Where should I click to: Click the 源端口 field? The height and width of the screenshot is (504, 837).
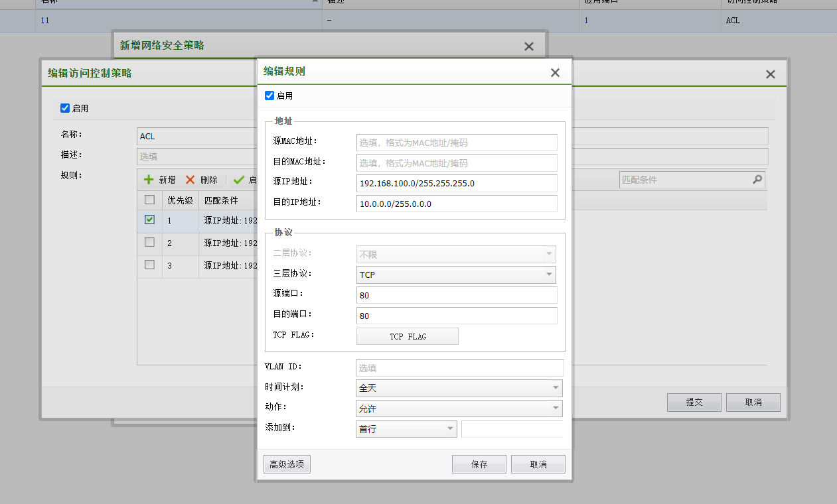coord(457,295)
